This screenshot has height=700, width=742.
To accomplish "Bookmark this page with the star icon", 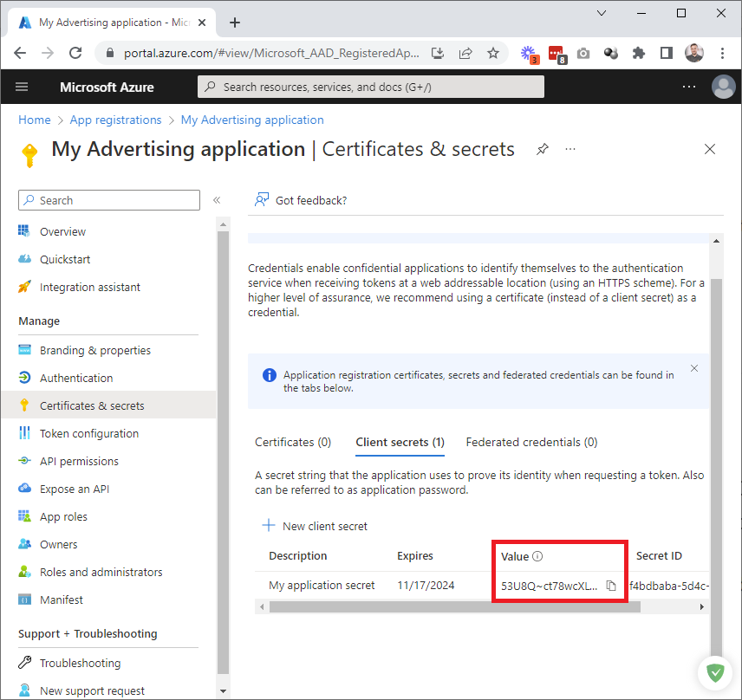I will tap(493, 53).
